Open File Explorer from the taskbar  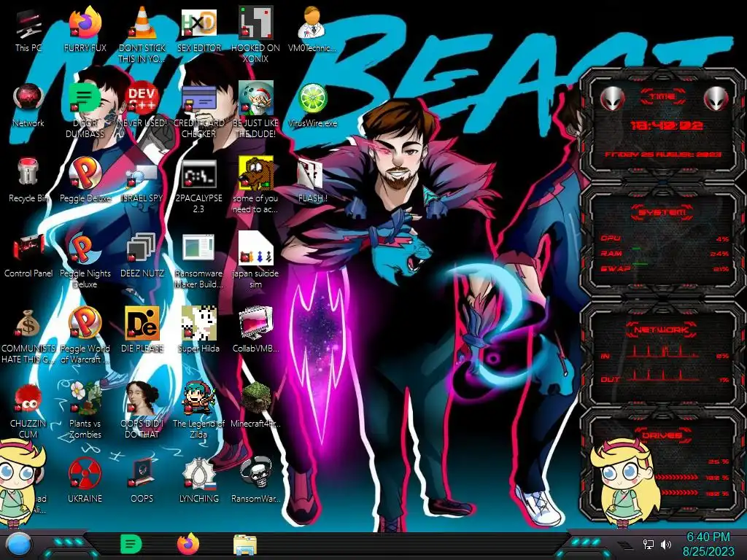pos(245,545)
